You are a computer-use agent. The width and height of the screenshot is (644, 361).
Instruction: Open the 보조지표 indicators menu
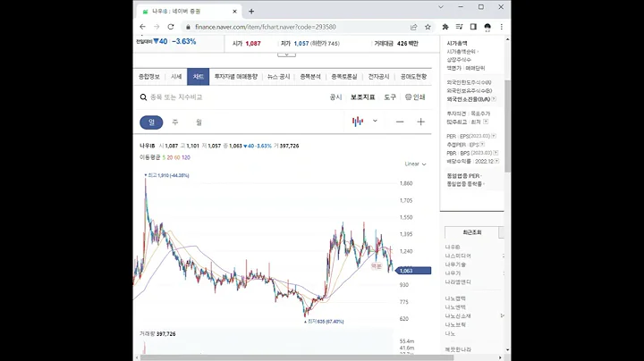tap(362, 97)
